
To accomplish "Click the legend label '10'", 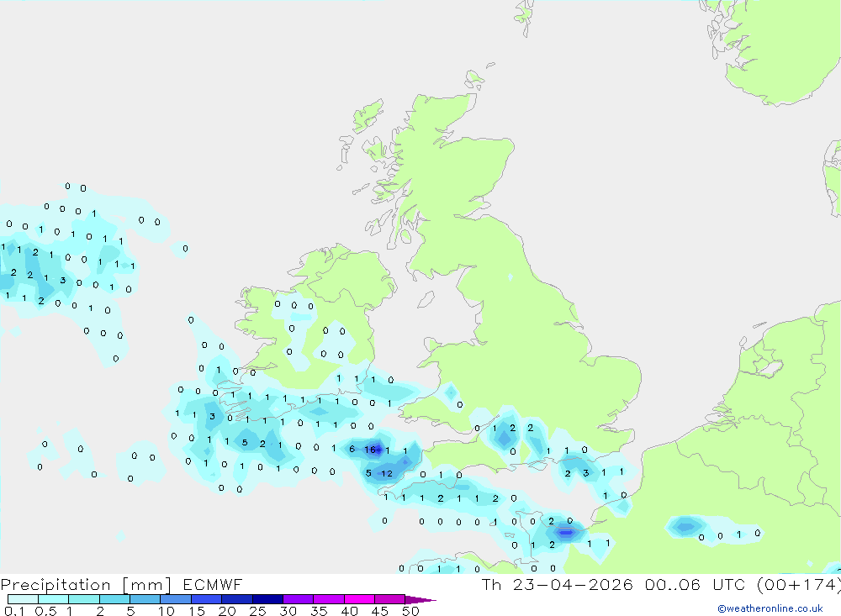I will [167, 611].
